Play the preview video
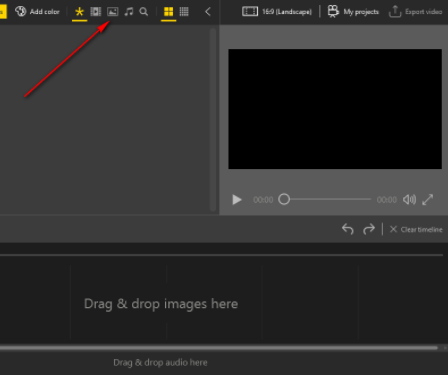The image size is (448, 376). [x=237, y=200]
